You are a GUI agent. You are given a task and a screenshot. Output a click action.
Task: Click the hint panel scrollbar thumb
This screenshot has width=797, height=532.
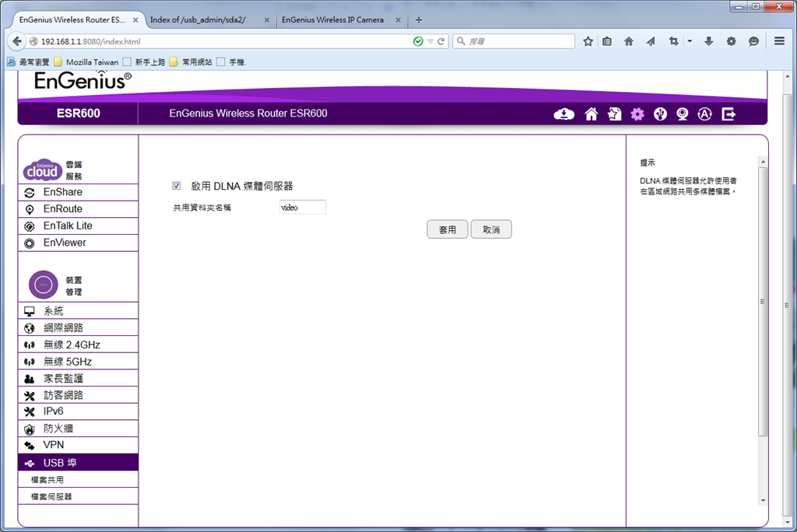coord(763,301)
